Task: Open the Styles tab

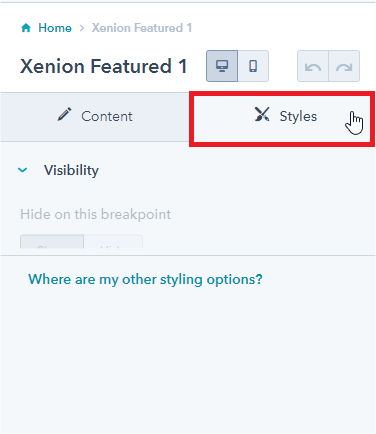Action: (x=282, y=117)
